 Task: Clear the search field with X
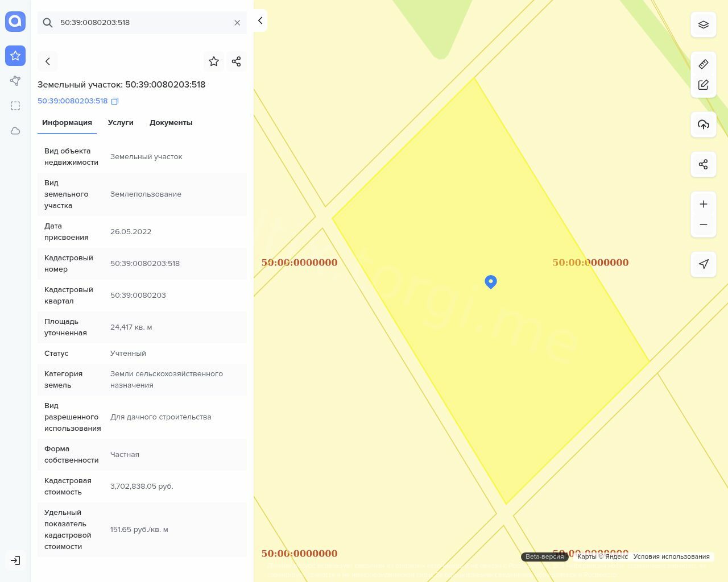[237, 23]
